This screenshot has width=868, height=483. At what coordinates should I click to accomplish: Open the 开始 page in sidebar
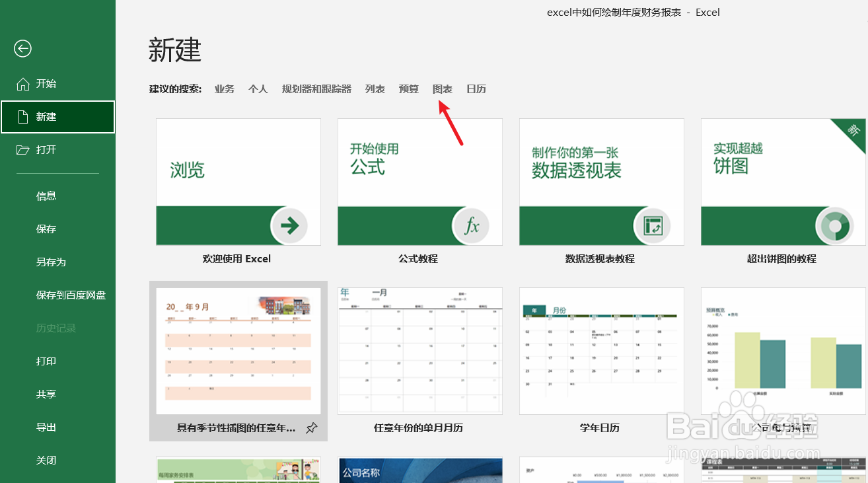pyautogui.click(x=58, y=84)
